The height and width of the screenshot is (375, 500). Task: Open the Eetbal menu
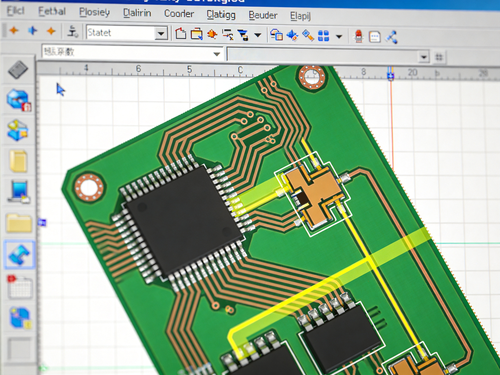click(x=52, y=11)
